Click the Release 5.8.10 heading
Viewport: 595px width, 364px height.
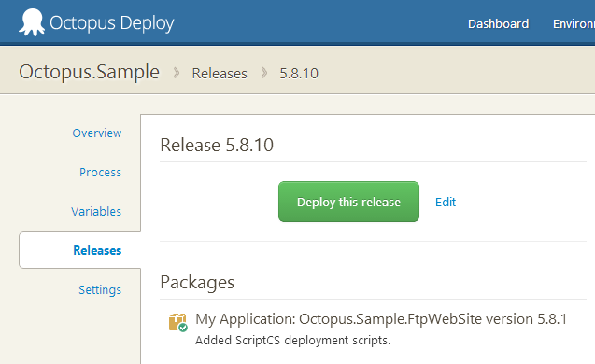217,145
